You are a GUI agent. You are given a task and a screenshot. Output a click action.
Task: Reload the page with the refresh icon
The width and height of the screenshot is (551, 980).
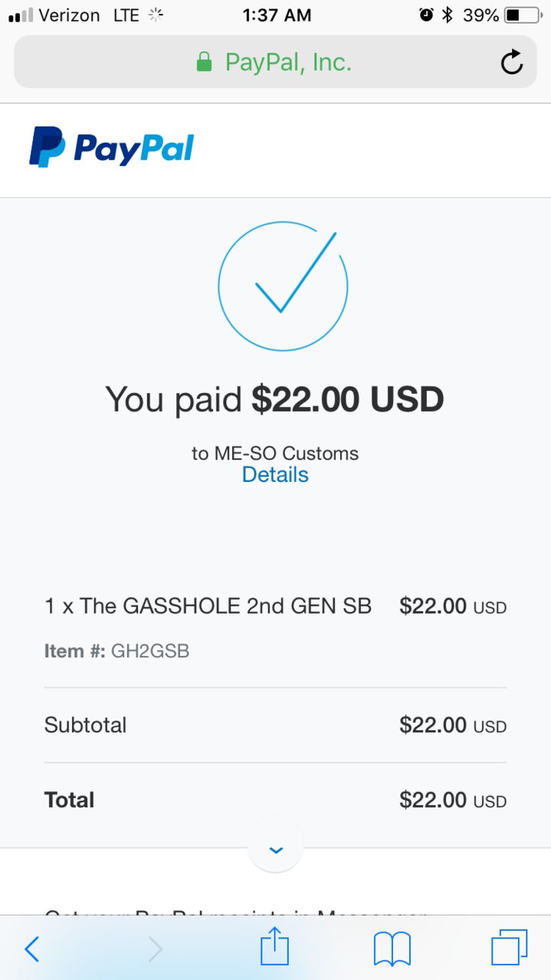pyautogui.click(x=511, y=62)
